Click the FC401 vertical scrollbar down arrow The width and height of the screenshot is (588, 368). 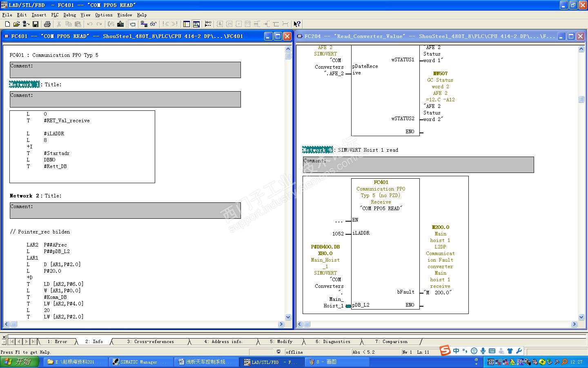288,317
